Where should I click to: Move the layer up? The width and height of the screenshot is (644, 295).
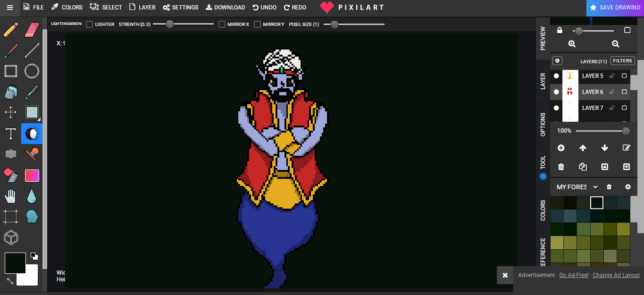[583, 148]
